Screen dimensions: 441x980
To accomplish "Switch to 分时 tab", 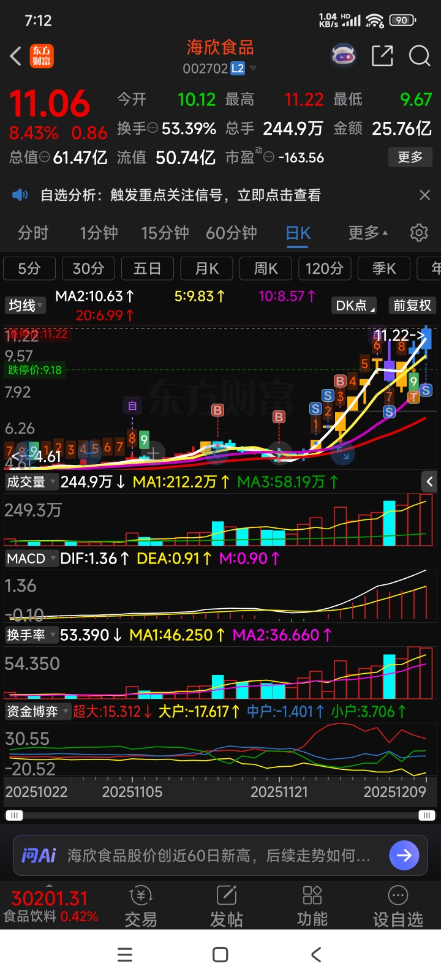I will (x=33, y=233).
